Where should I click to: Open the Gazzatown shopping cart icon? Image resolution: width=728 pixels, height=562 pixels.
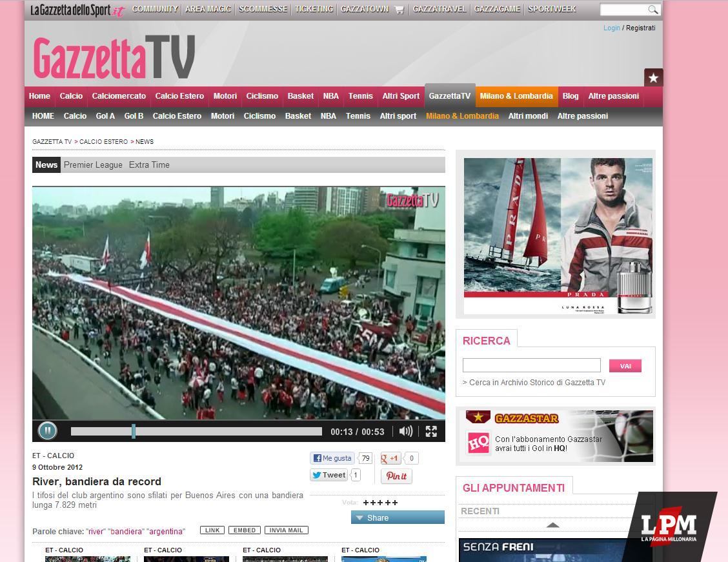[x=399, y=9]
